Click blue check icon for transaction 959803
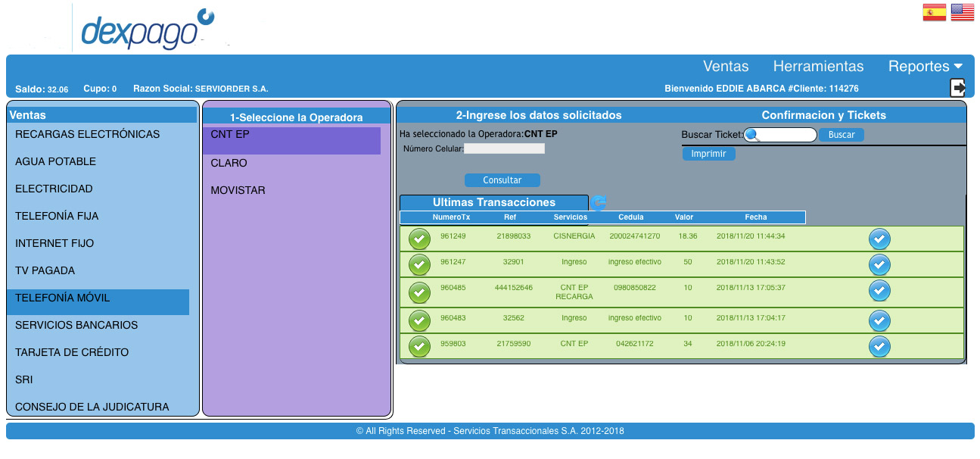 (879, 346)
